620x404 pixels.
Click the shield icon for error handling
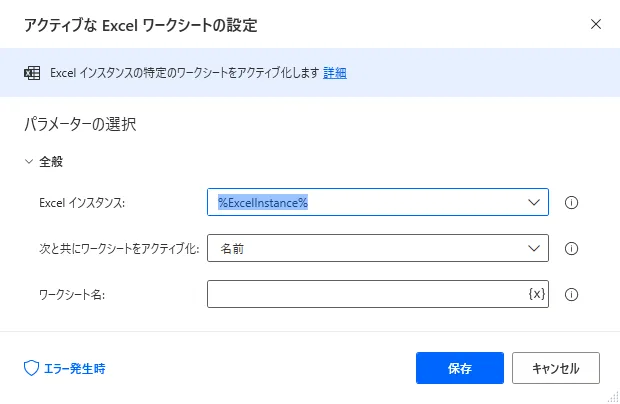pyautogui.click(x=31, y=368)
